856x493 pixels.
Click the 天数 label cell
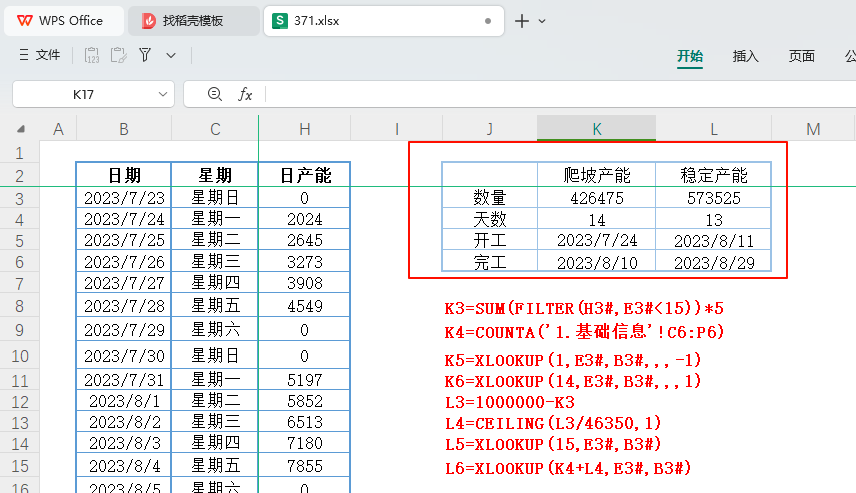pos(490,219)
